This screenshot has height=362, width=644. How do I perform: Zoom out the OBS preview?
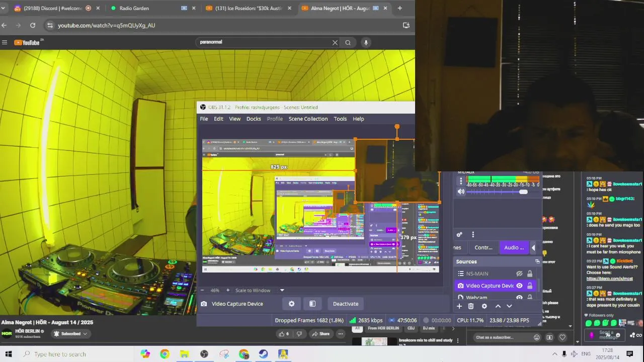click(202, 290)
